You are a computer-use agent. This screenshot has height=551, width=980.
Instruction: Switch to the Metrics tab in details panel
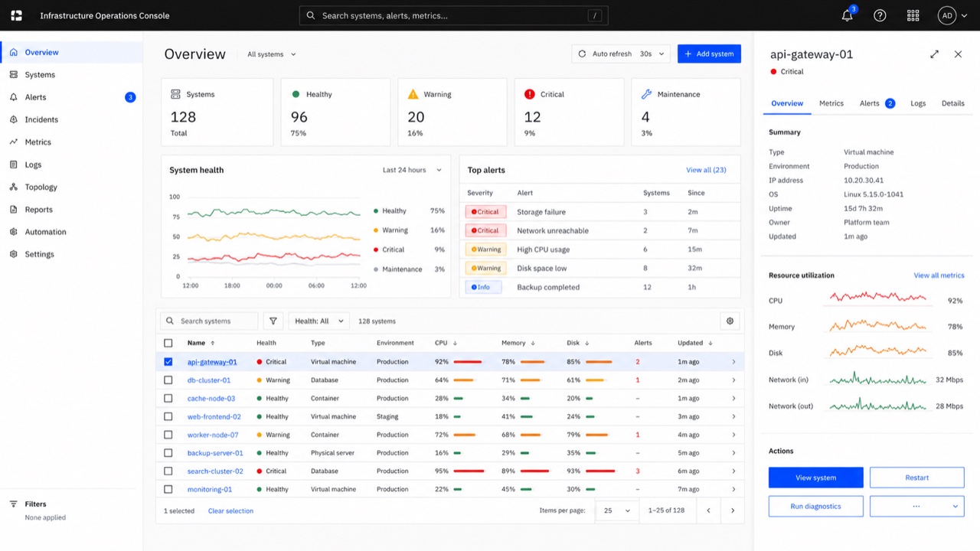click(831, 103)
